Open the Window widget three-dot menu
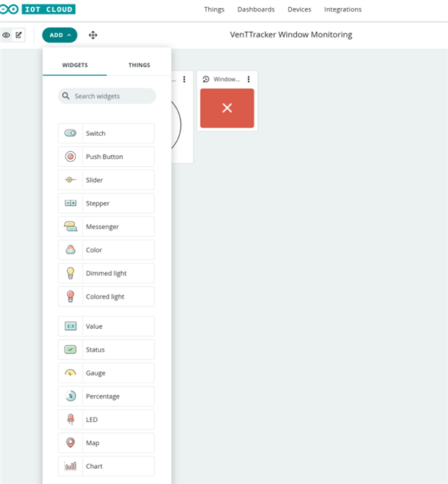448x484 pixels. (x=249, y=79)
